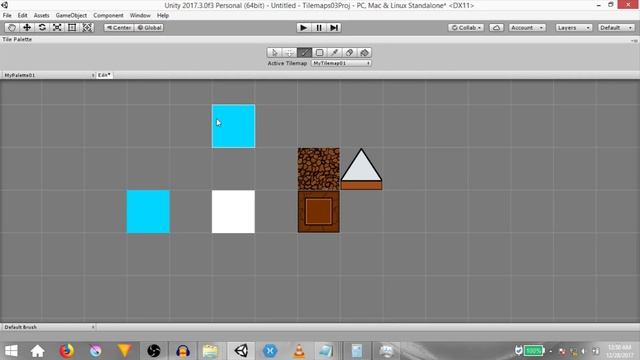The image size is (640, 360).
Task: Select the white triangle tile
Action: click(361, 169)
